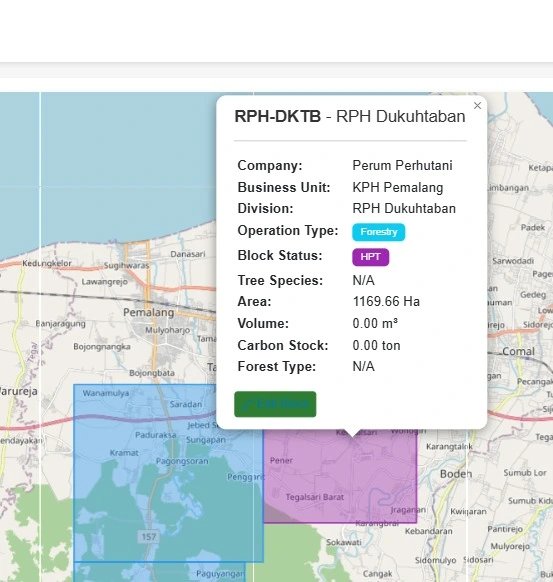Click the Karangtalok village label
The image size is (553, 582).
(449, 447)
